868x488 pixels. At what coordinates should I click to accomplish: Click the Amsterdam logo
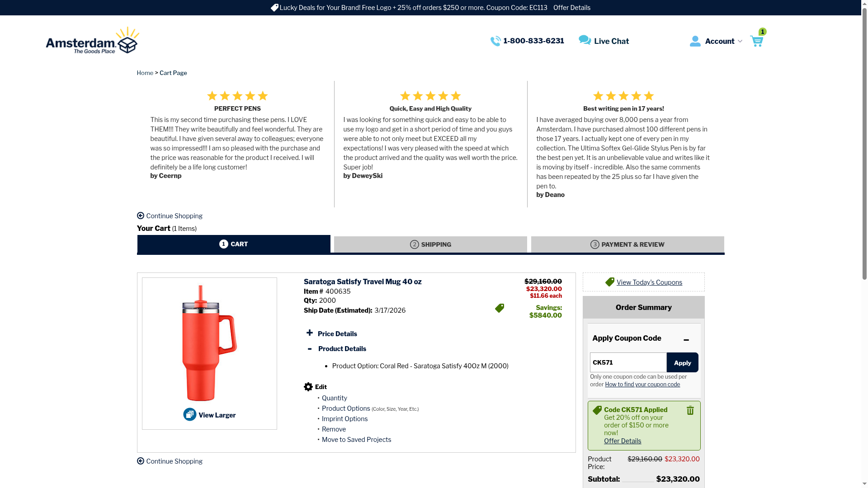[x=93, y=41]
